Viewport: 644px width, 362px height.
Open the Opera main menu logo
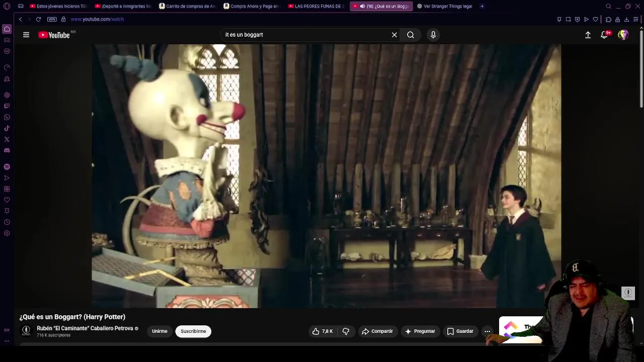[7, 7]
